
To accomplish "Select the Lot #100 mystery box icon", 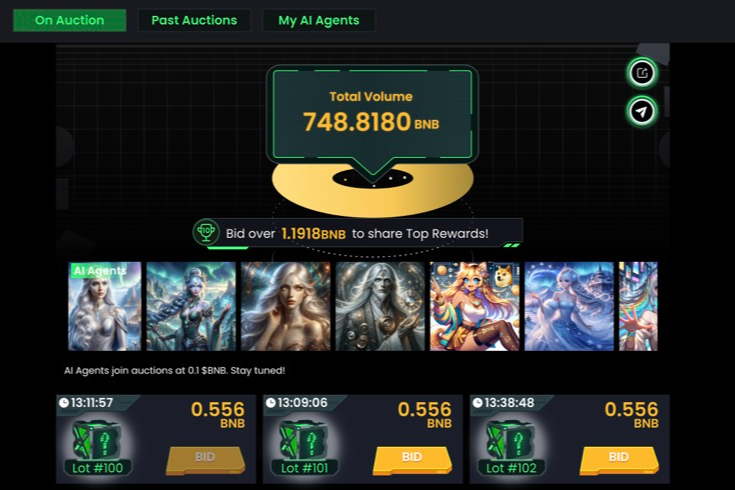I will (97, 441).
